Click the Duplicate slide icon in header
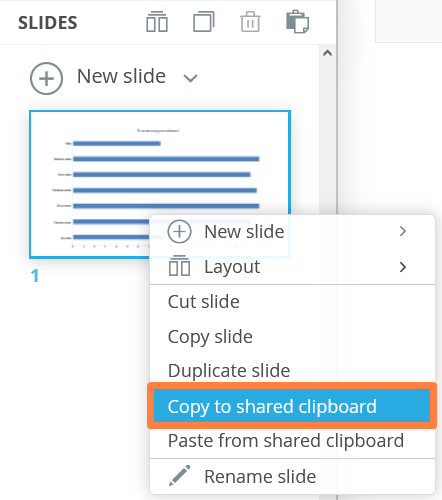This screenshot has width=442, height=500. (x=203, y=22)
